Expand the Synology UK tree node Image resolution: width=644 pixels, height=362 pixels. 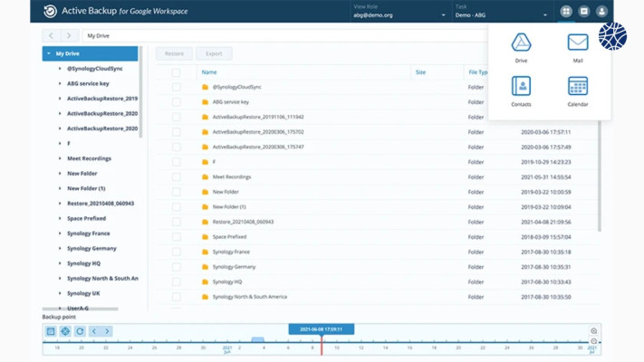60,293
